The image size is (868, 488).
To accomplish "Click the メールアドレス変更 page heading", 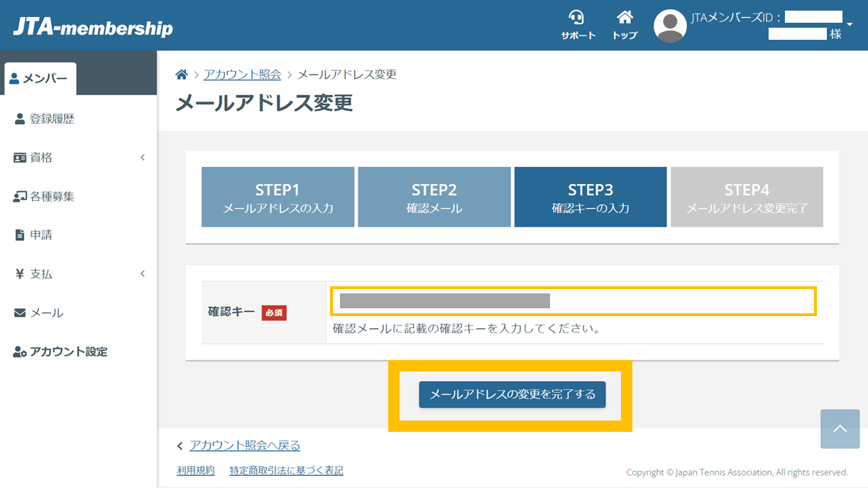I will tap(264, 103).
